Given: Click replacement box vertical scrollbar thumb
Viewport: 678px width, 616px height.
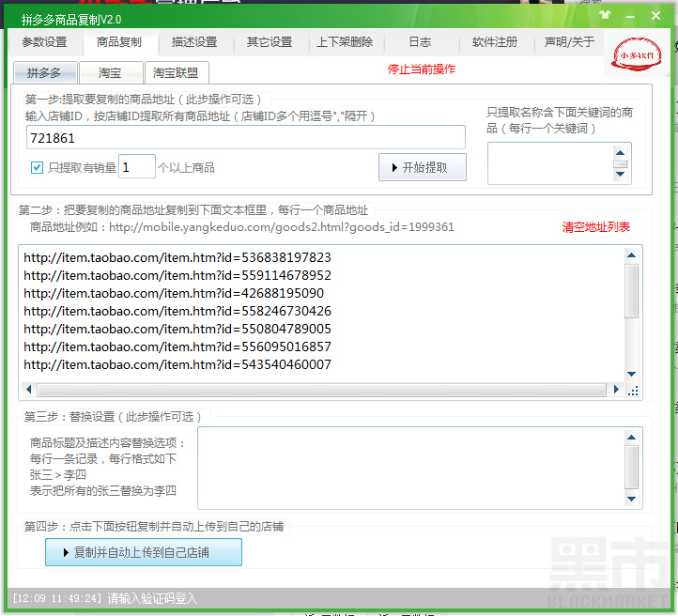Looking at the screenshot, I should (x=632, y=468).
